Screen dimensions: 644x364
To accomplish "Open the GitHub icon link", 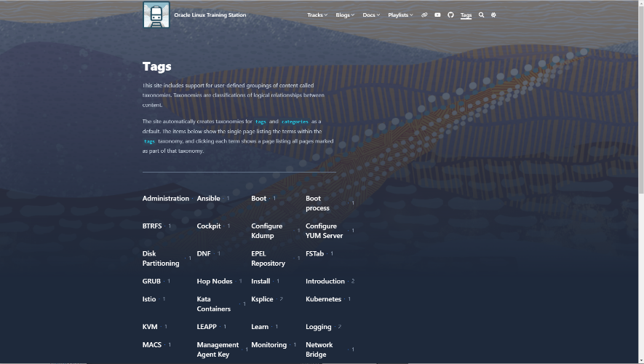I will click(x=450, y=15).
